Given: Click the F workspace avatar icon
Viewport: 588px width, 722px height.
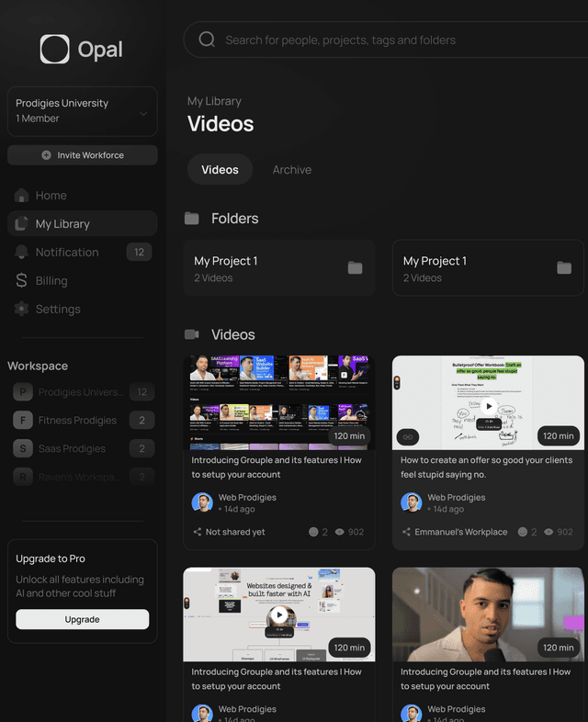Looking at the screenshot, I should [23, 420].
